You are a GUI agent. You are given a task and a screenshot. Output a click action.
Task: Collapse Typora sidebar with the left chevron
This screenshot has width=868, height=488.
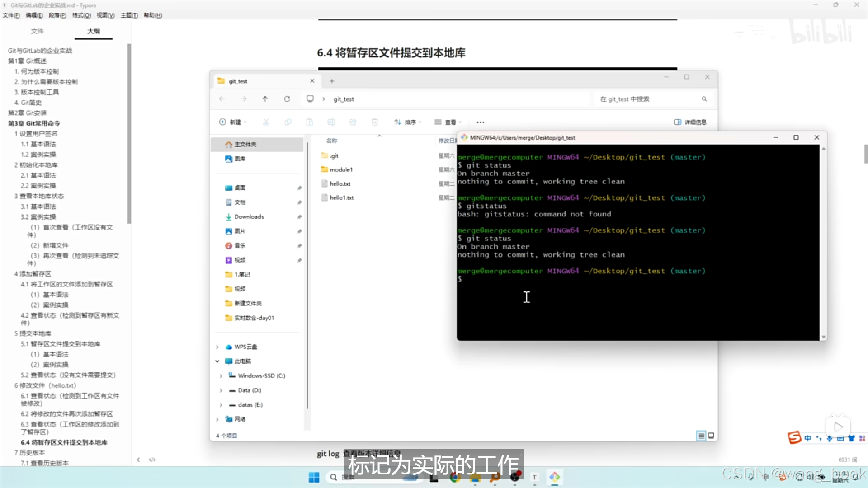[x=138, y=460]
